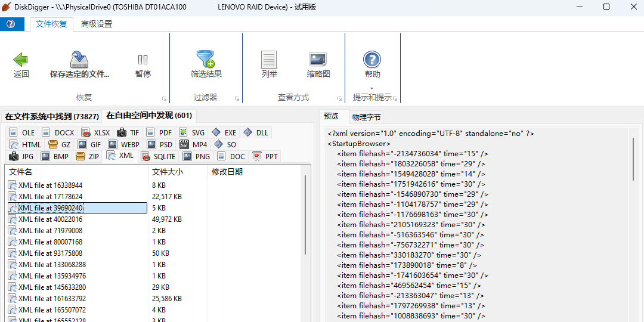The image size is (644, 322).
Task: Click the blue help button in title ribbon
Action: [11, 24]
